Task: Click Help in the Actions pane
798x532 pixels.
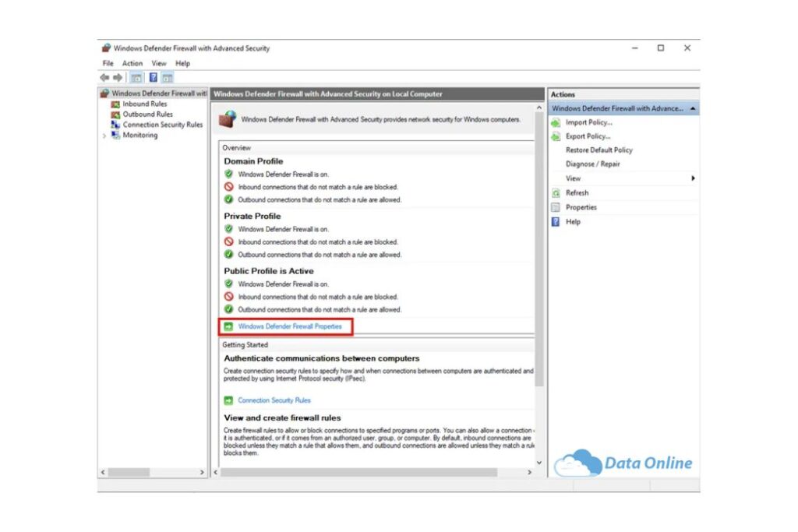Action: pyautogui.click(x=573, y=222)
